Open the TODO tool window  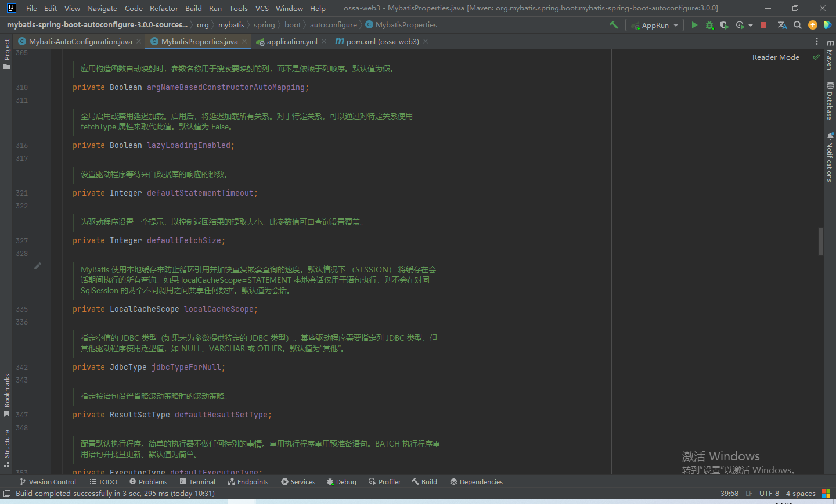103,481
